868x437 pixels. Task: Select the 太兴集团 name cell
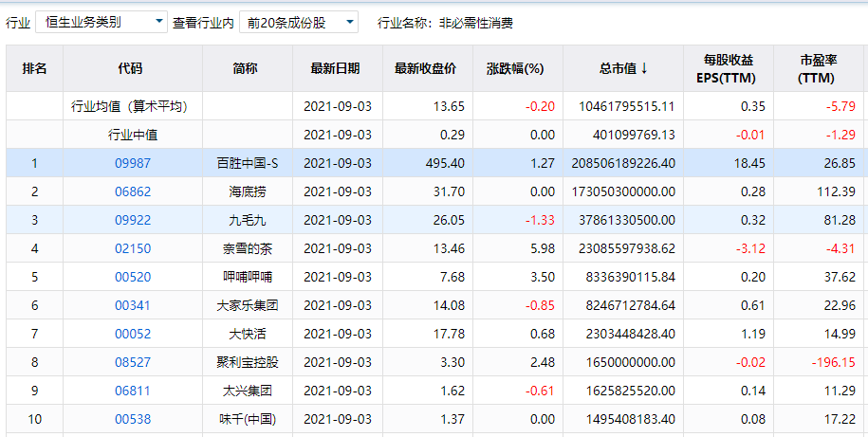tap(248, 391)
